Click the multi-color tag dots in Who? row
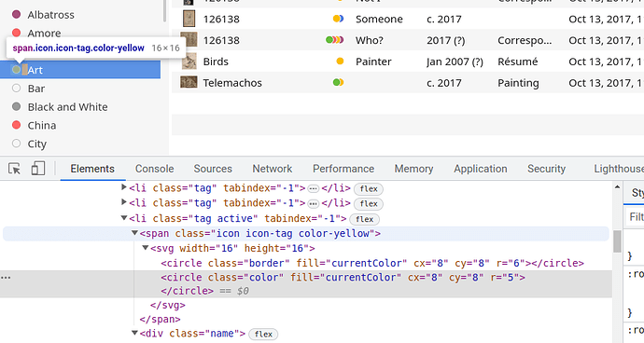Image resolution: width=644 pixels, height=343 pixels. (335, 40)
